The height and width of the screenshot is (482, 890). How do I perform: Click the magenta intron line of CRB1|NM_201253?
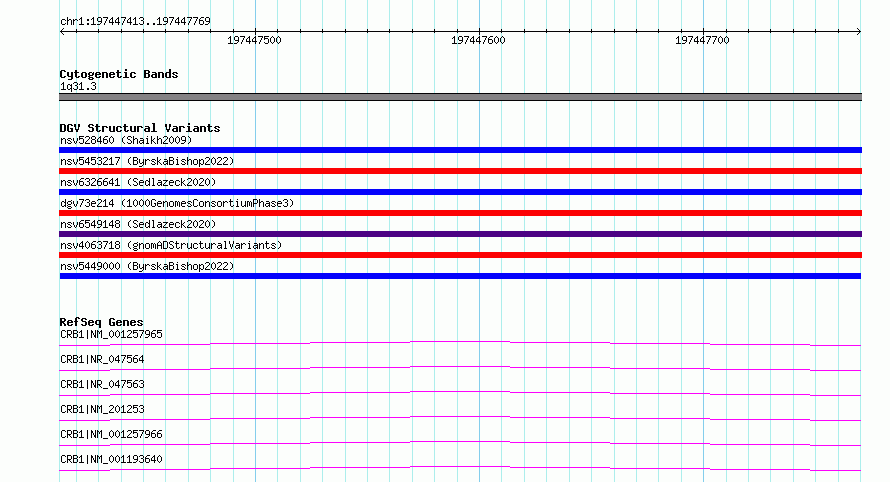click(x=460, y=418)
